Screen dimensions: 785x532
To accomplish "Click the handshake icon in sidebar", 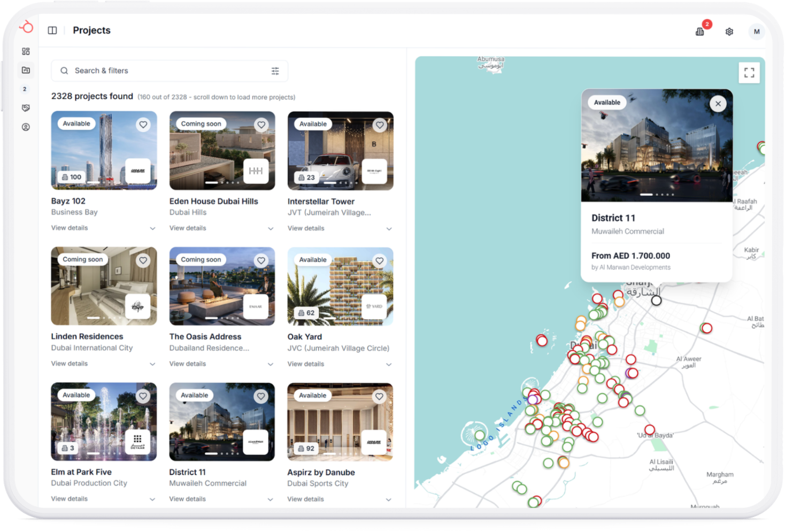I will (26, 108).
